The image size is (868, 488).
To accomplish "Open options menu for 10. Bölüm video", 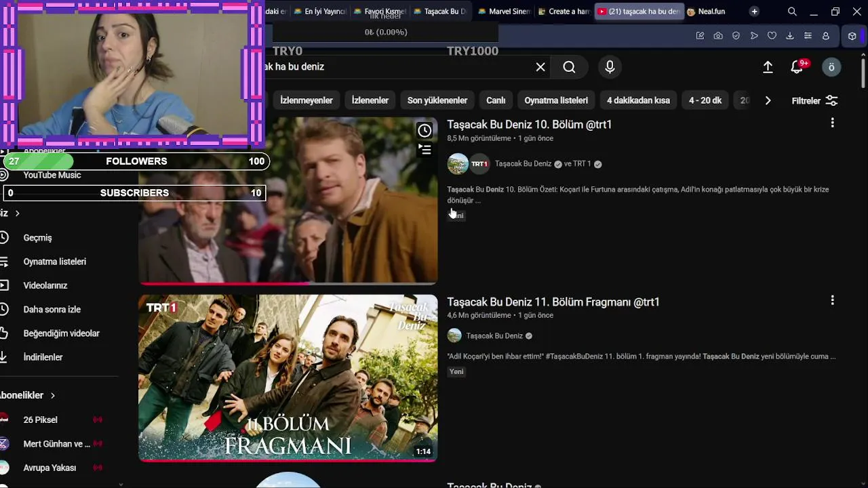I will click(833, 123).
